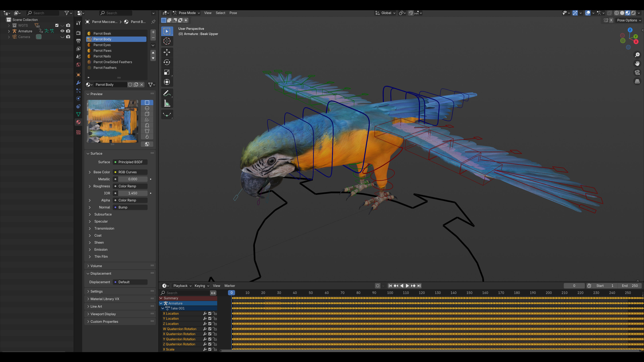This screenshot has height=362, width=644.
Task: Open the Modifiers properties tab
Action: (78, 83)
